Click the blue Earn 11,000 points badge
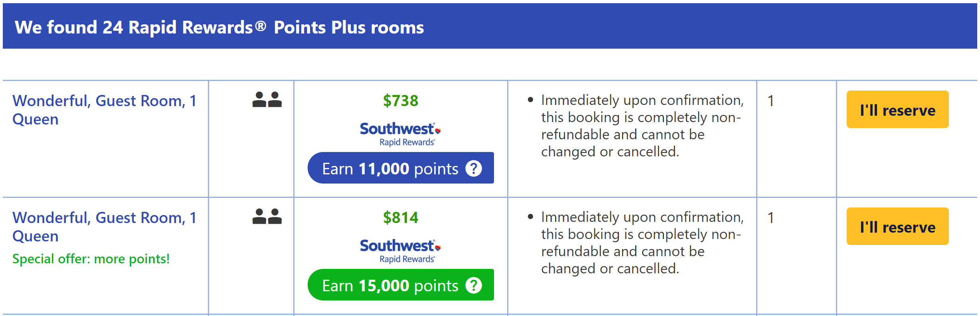 pyautogui.click(x=401, y=168)
